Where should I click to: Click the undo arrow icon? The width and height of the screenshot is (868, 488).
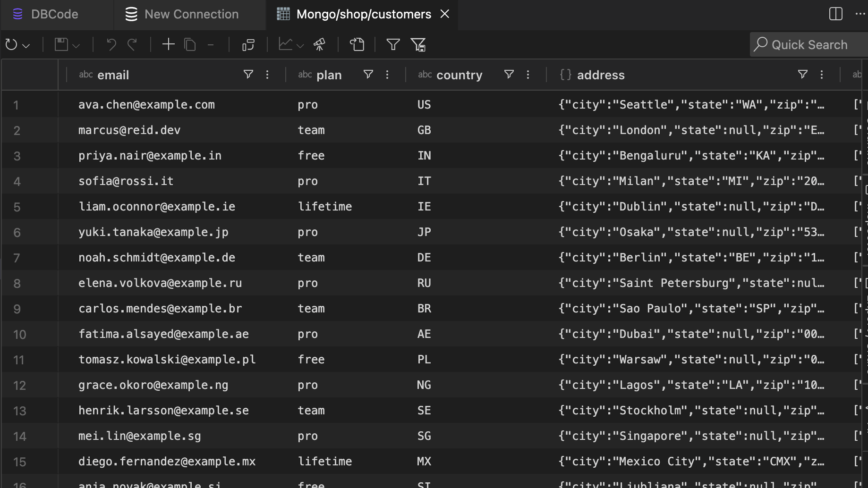click(x=111, y=45)
